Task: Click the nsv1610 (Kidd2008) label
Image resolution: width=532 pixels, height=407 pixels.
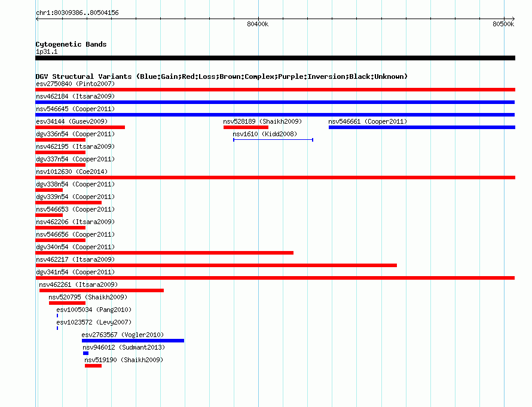Action: tap(265, 134)
